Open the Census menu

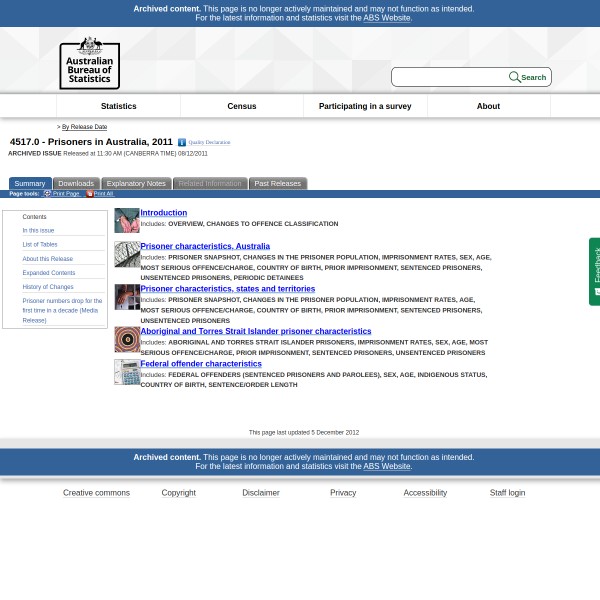pos(242,106)
